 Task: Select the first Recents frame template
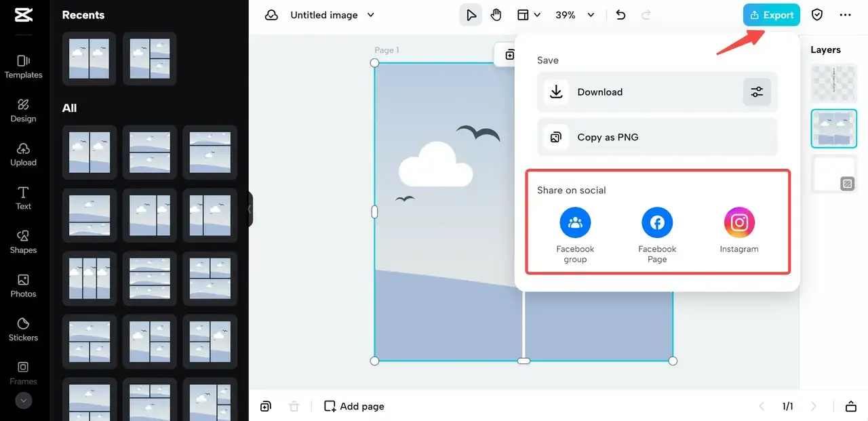90,58
